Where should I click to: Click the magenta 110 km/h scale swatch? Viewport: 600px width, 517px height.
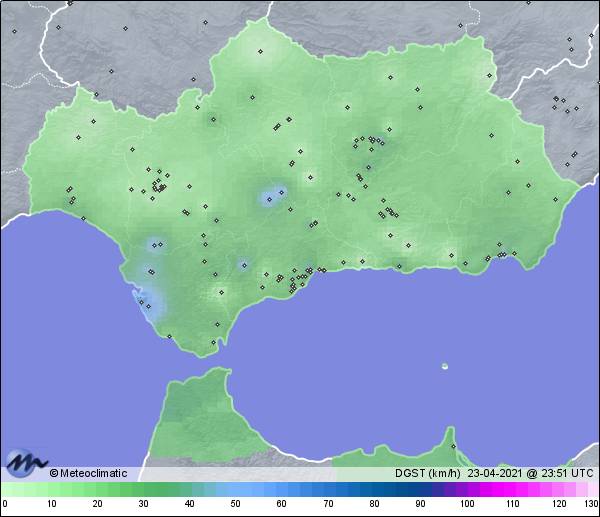click(x=512, y=490)
